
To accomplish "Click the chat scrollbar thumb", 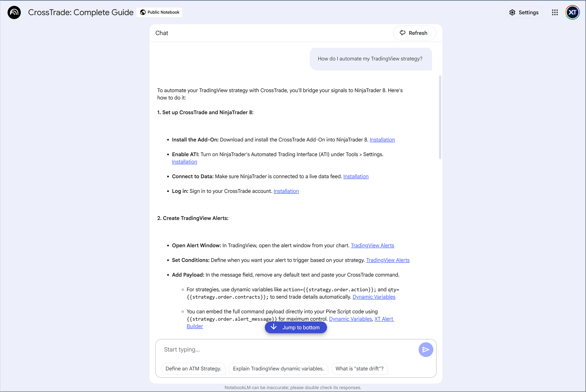I will click(440, 117).
